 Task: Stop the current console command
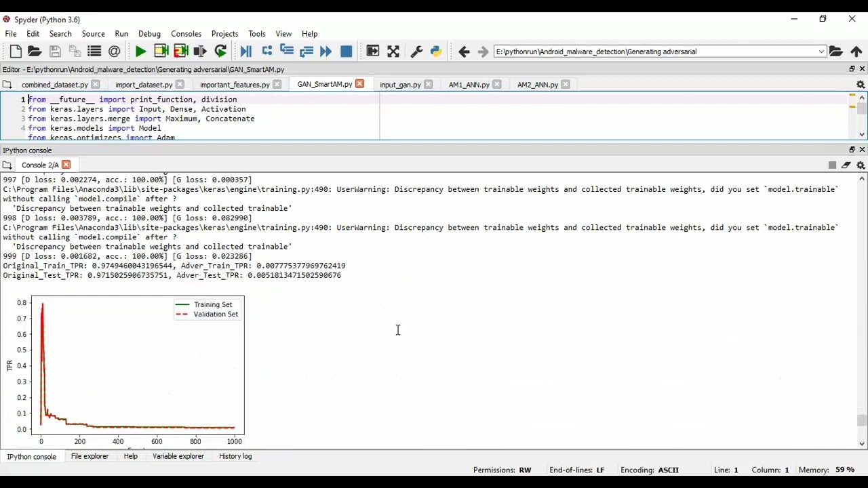tap(832, 165)
